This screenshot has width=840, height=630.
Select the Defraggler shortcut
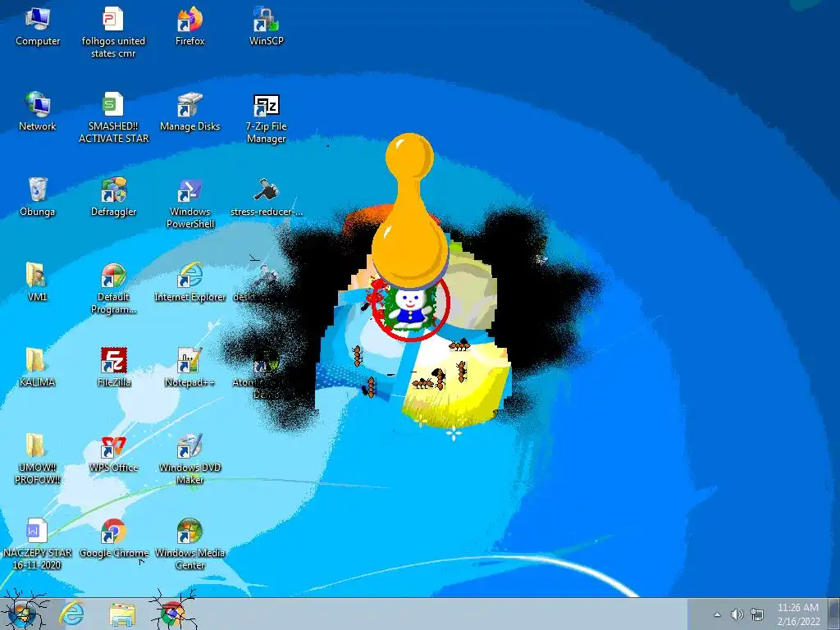coord(113,197)
